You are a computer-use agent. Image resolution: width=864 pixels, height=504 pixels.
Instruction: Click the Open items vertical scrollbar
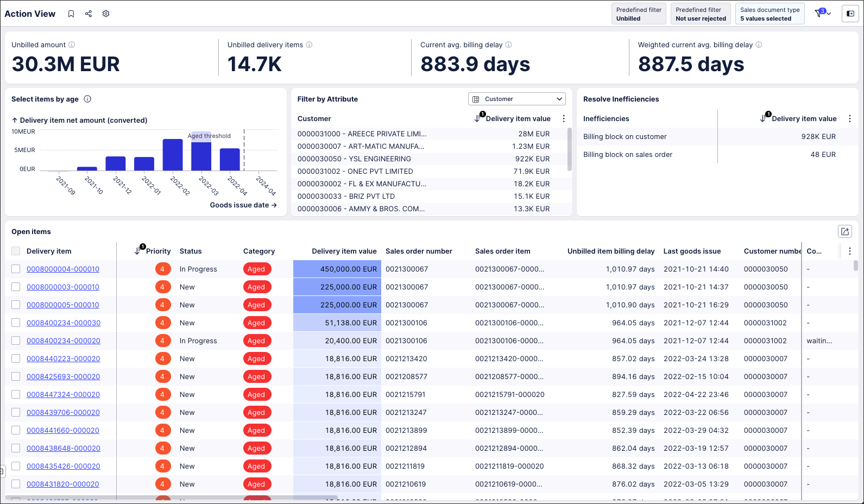pyautogui.click(x=855, y=265)
